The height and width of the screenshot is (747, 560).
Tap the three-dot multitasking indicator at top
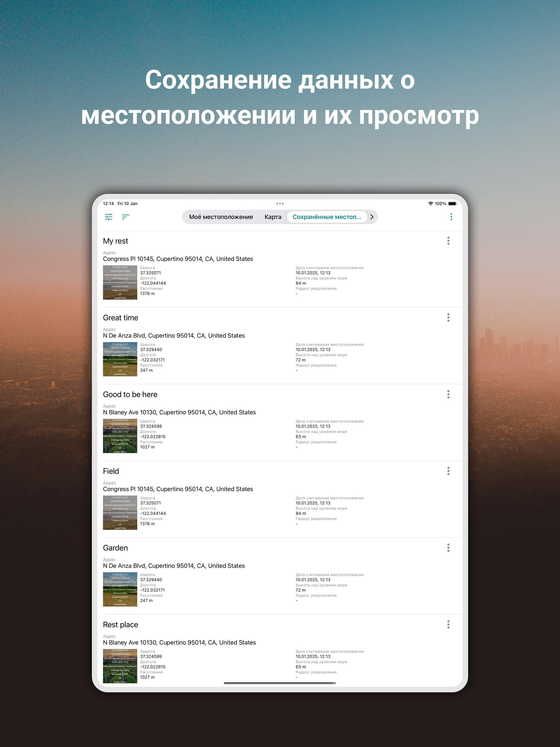280,204
